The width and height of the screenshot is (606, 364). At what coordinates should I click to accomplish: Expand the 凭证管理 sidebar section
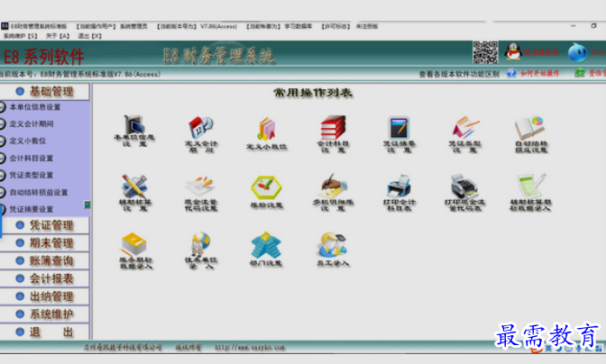(x=44, y=225)
